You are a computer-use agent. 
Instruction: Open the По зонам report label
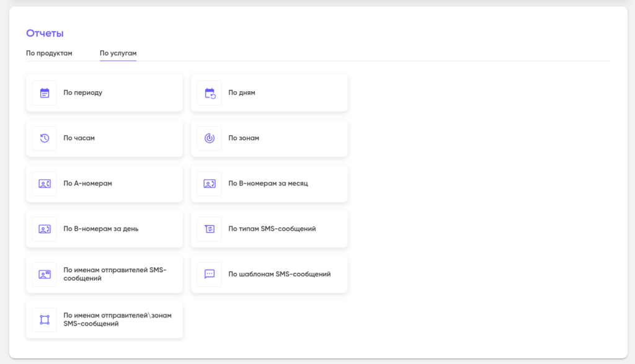point(244,138)
